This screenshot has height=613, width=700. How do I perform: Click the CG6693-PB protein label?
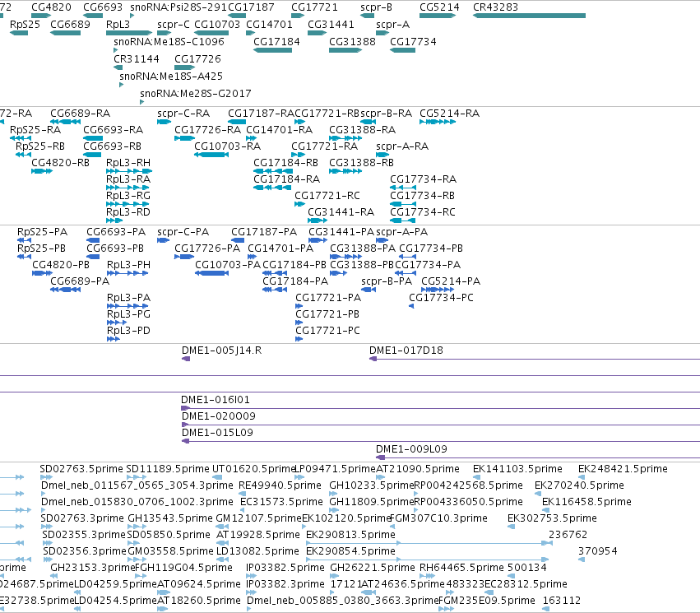tap(114, 248)
